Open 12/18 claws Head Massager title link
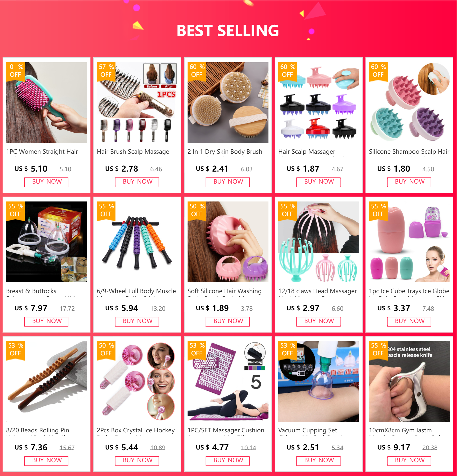 click(317, 291)
